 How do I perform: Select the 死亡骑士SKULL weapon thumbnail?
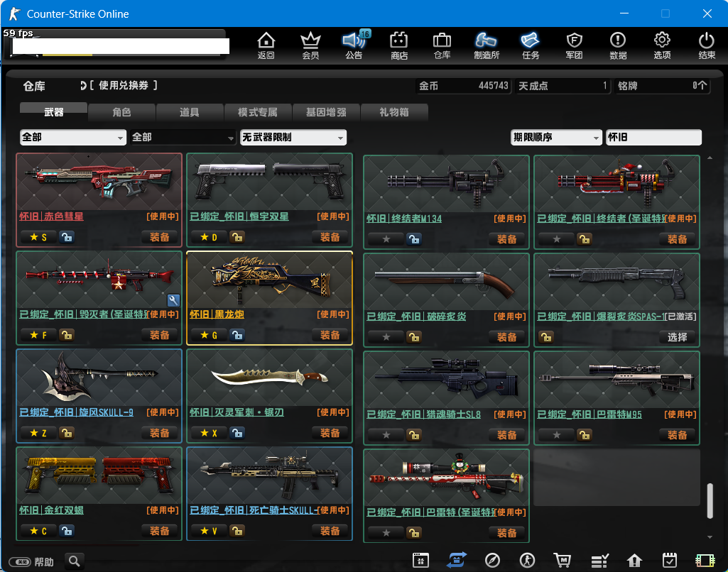[x=269, y=476]
